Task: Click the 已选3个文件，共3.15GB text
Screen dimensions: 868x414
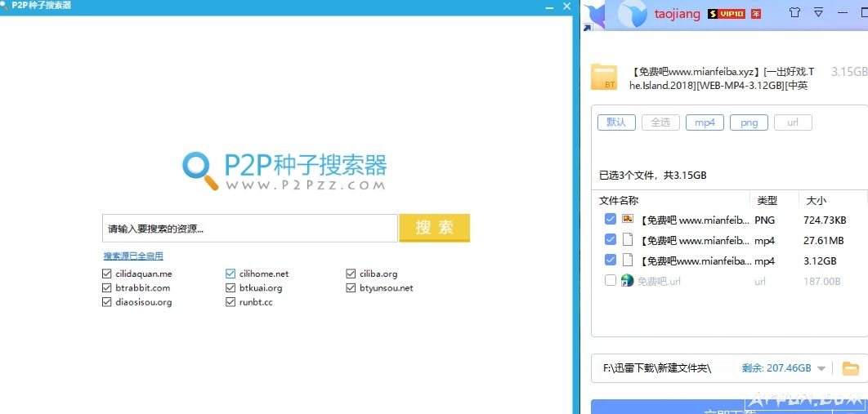Action: 653,176
